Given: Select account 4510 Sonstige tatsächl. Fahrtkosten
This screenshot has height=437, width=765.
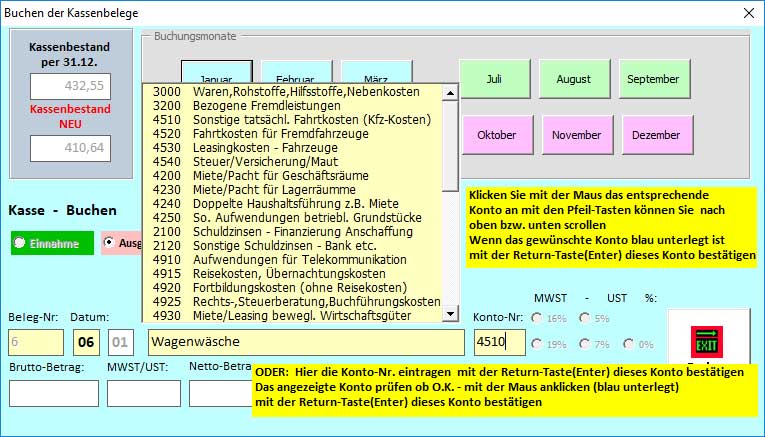Looking at the screenshot, I should 293,119.
